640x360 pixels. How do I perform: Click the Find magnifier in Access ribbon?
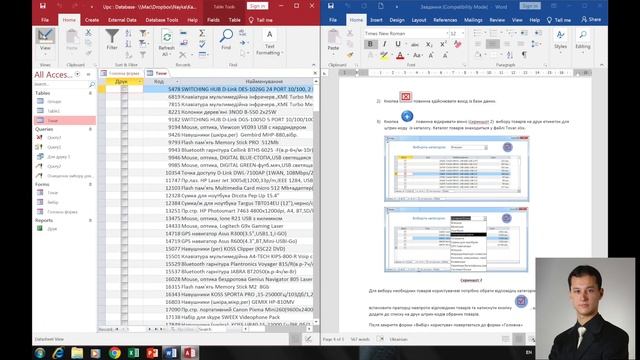click(x=226, y=39)
